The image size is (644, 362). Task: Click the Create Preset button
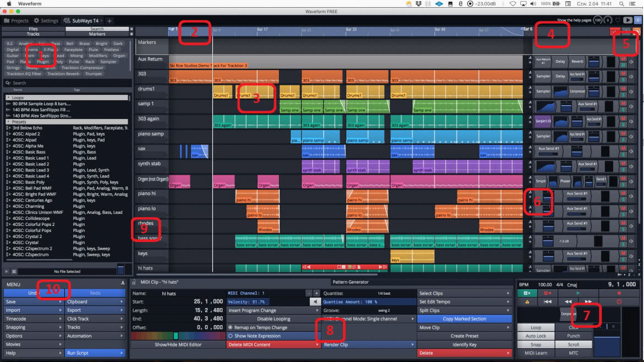click(x=465, y=336)
